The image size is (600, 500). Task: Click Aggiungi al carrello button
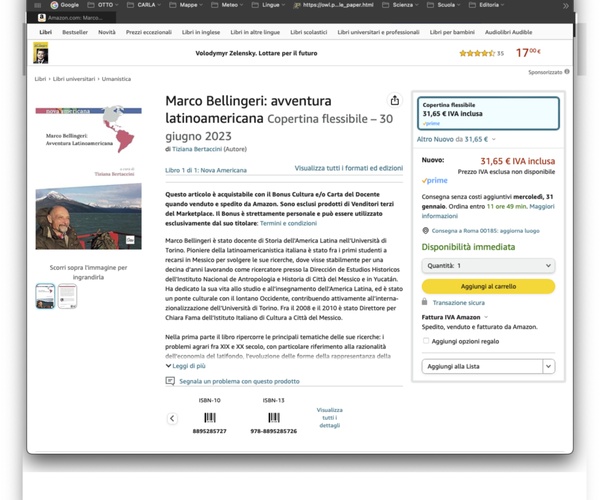[488, 286]
